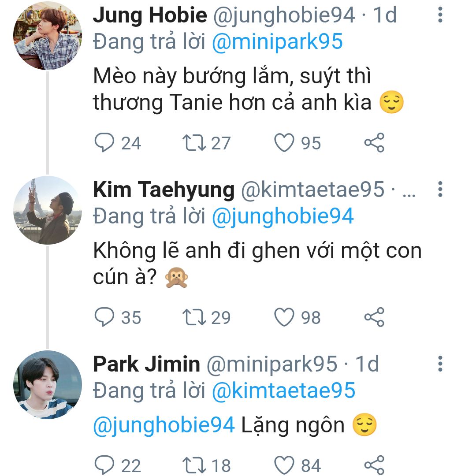The image size is (476, 476).
Task: Share Park Jimin's tweet
Action: 374,465
